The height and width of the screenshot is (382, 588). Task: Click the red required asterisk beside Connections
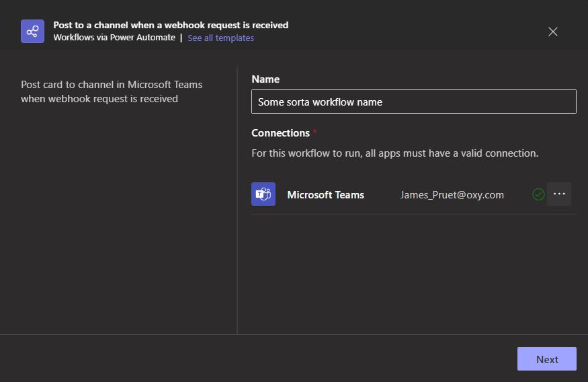click(315, 131)
